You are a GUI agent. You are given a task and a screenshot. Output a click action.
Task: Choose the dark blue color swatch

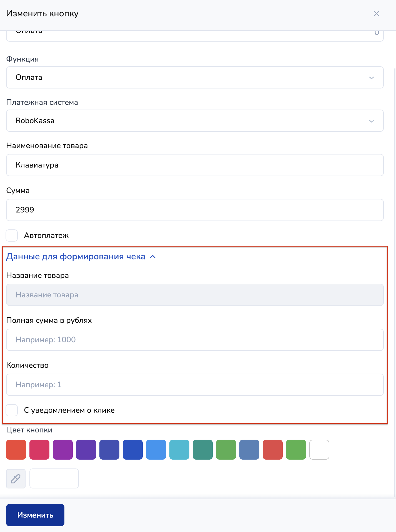tap(133, 450)
